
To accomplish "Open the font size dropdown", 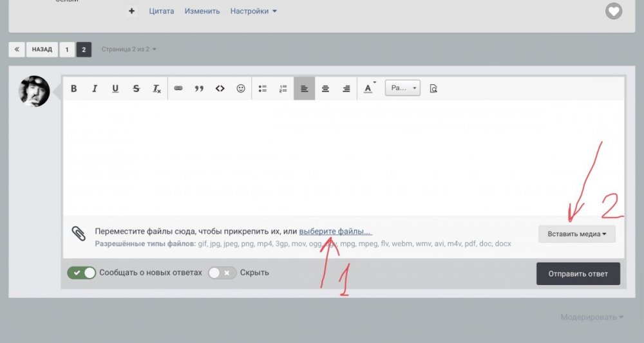I will tap(402, 89).
